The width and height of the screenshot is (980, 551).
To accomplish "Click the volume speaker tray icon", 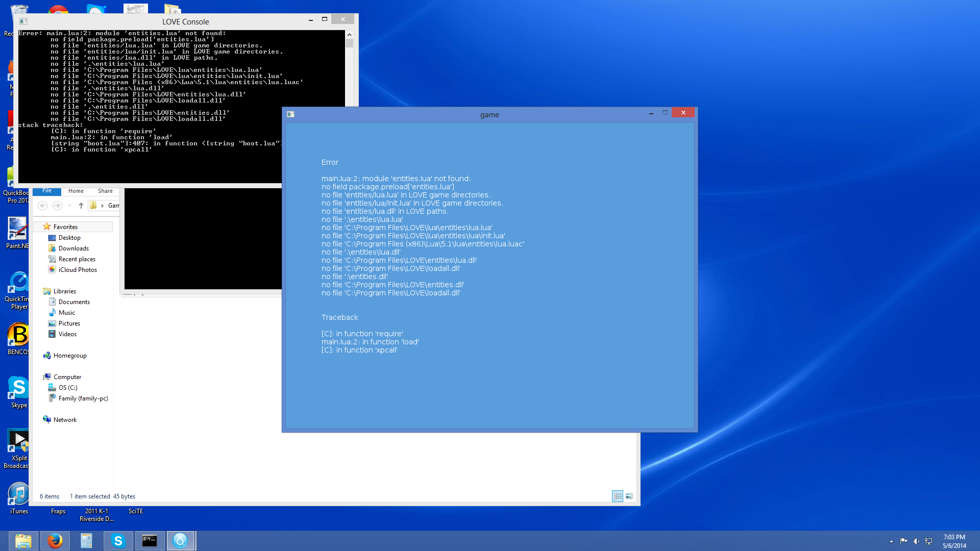I will [x=916, y=541].
